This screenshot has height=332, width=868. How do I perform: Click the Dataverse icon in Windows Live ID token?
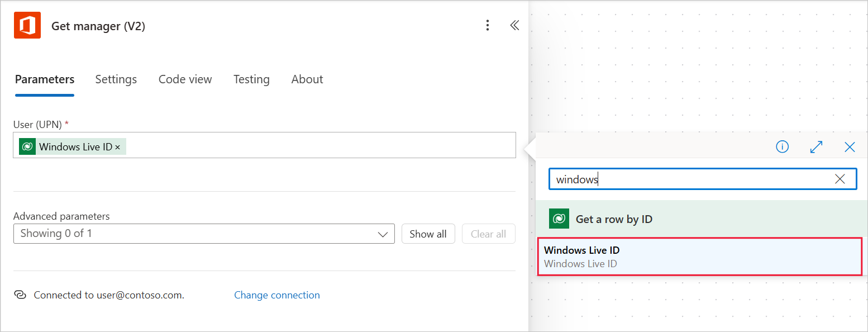coord(27,146)
